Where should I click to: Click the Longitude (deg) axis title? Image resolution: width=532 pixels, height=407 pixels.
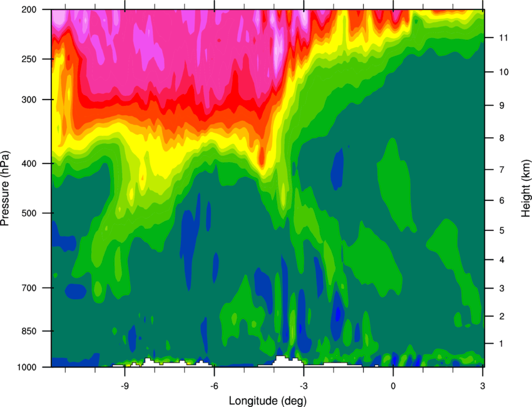tap(268, 401)
